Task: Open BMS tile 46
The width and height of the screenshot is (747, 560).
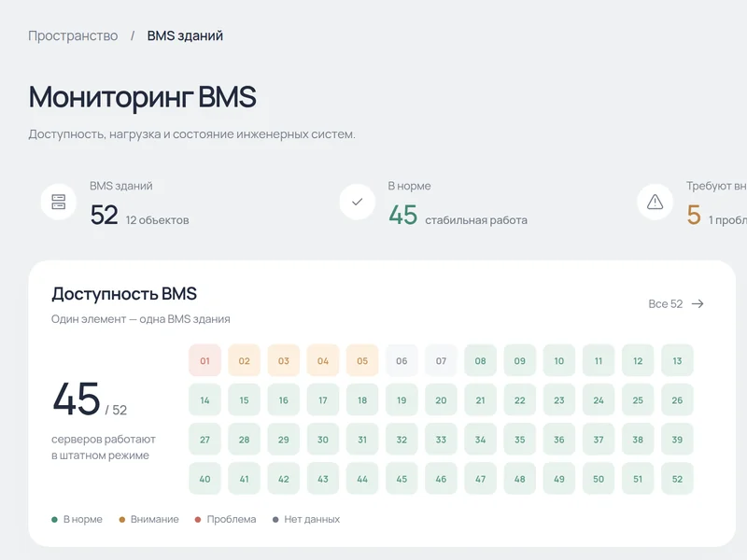Action: pos(441,479)
